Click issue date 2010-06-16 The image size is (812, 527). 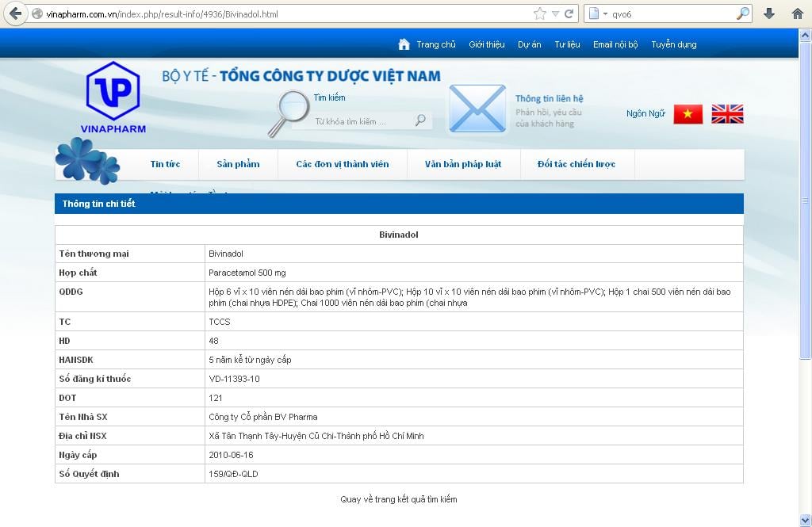(231, 455)
